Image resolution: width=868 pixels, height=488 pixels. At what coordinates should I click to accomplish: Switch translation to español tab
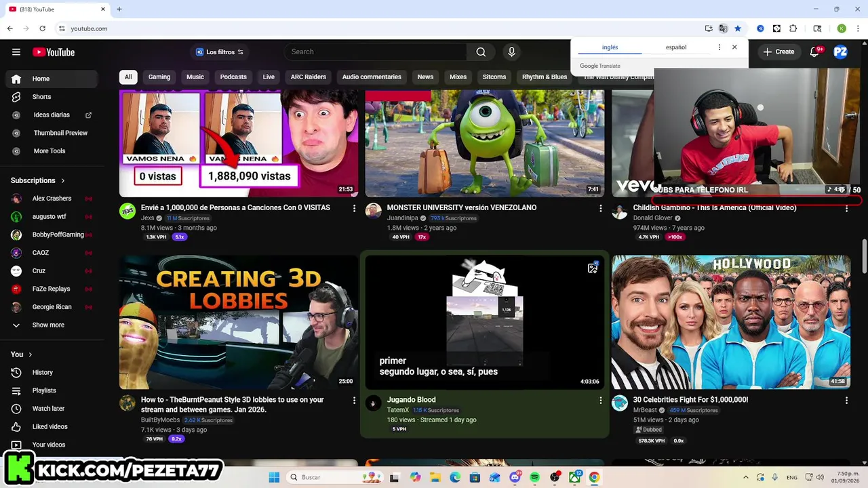point(676,47)
